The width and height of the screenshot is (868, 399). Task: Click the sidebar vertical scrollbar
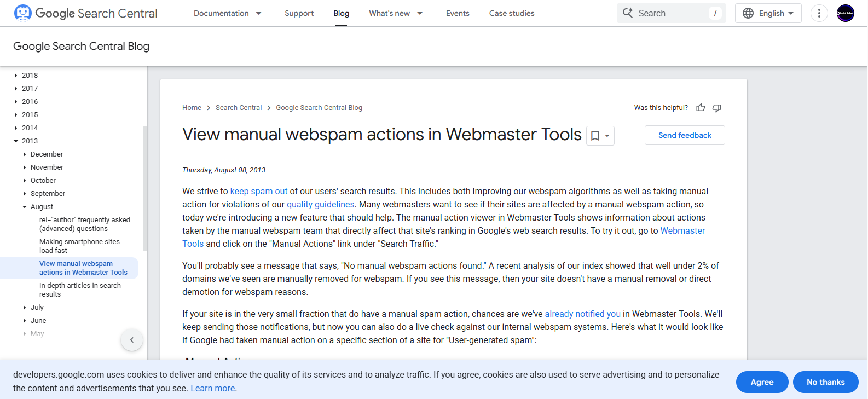pyautogui.click(x=144, y=188)
